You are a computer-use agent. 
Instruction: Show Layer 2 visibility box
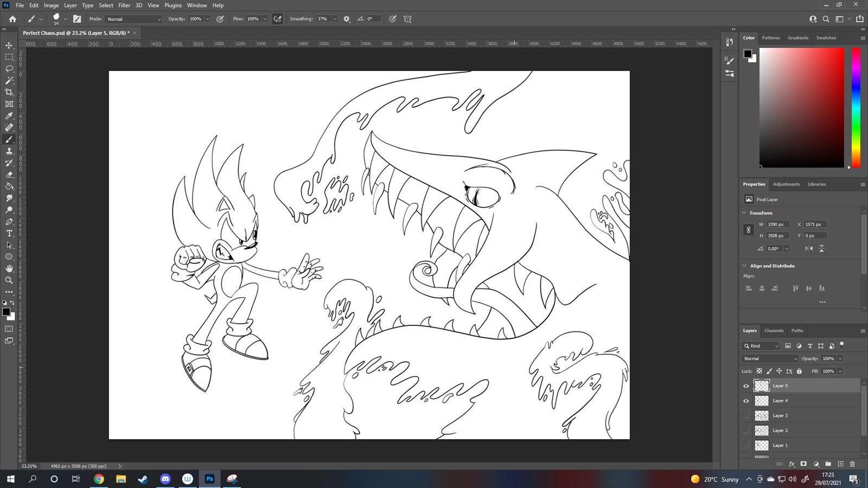746,431
